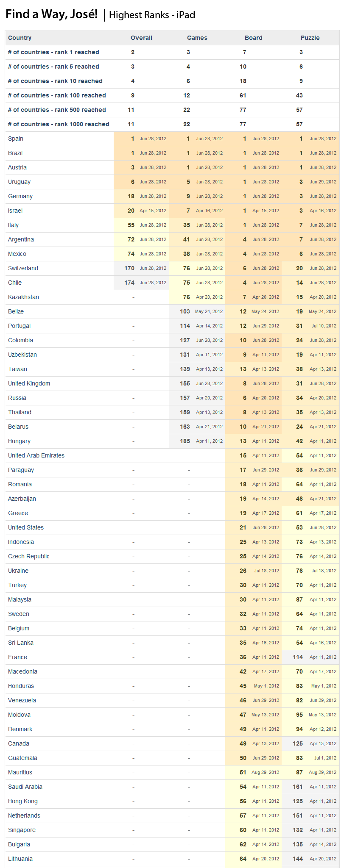Viewport: 344px width, 868px height.
Task: Click the 'Find a Way, José!' title
Action: 52,14
